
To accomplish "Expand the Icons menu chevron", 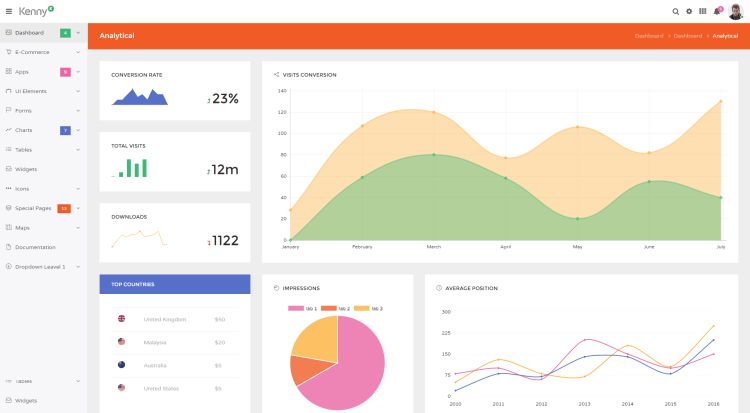I will [78, 189].
